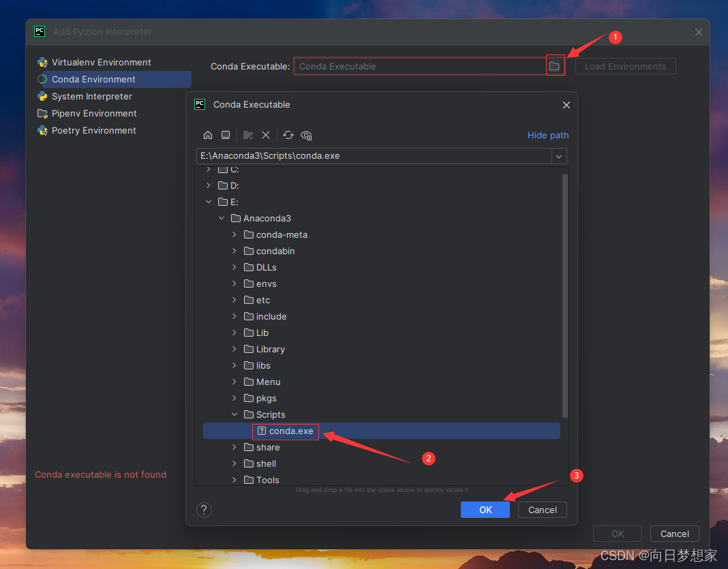Select the share folder
Viewport: 728px width, 569px height.
pos(268,448)
